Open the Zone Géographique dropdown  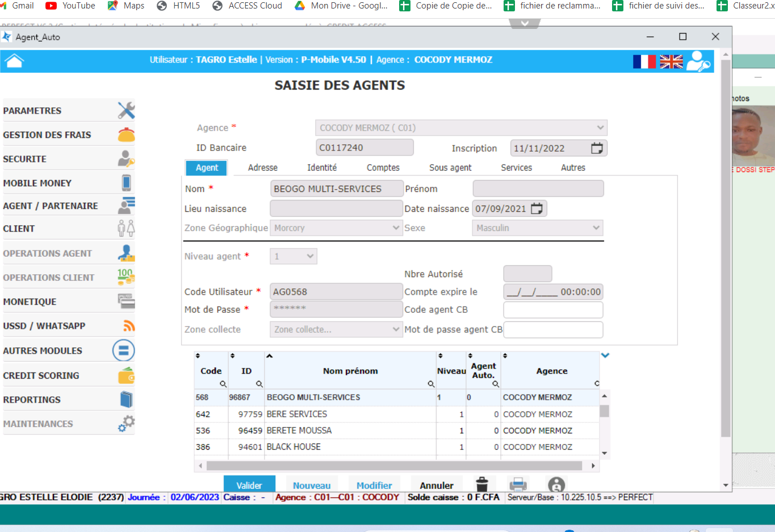coord(396,228)
